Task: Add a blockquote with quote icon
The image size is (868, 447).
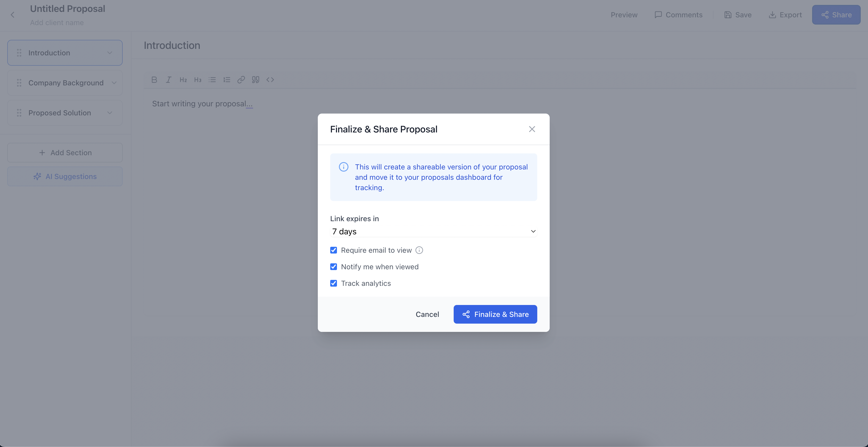Action: 255,80
